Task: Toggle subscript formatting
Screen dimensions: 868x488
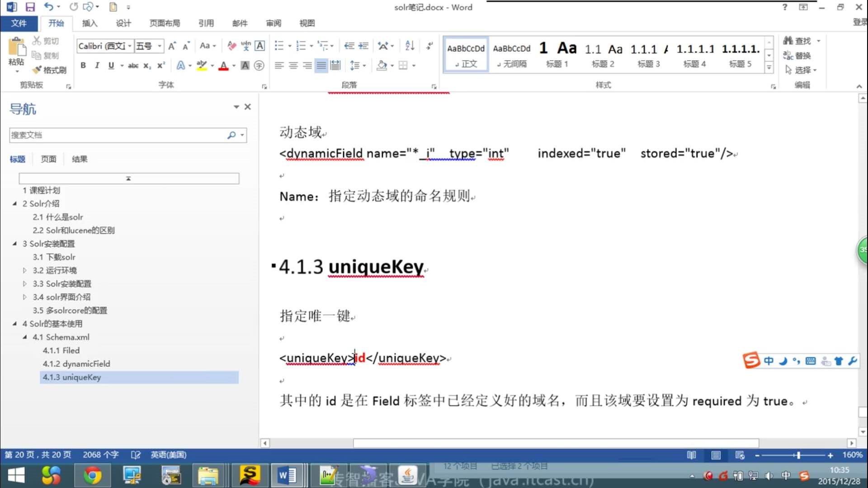Action: [147, 66]
